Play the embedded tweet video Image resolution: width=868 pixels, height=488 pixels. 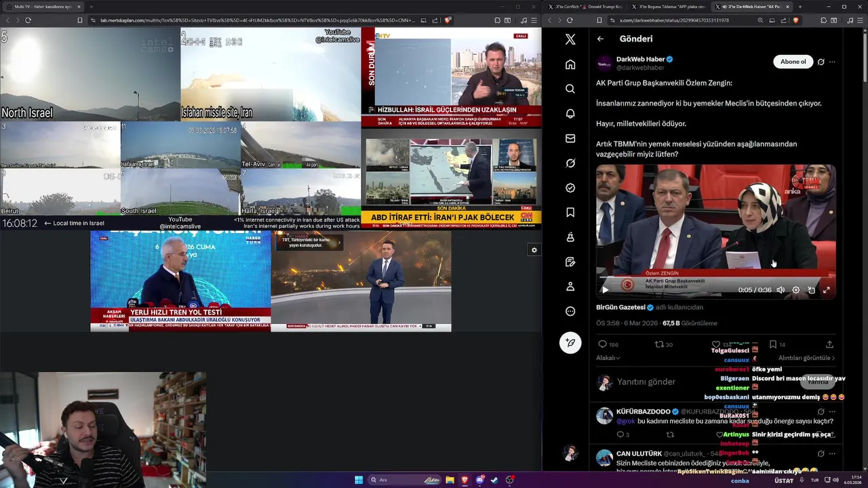coord(606,290)
